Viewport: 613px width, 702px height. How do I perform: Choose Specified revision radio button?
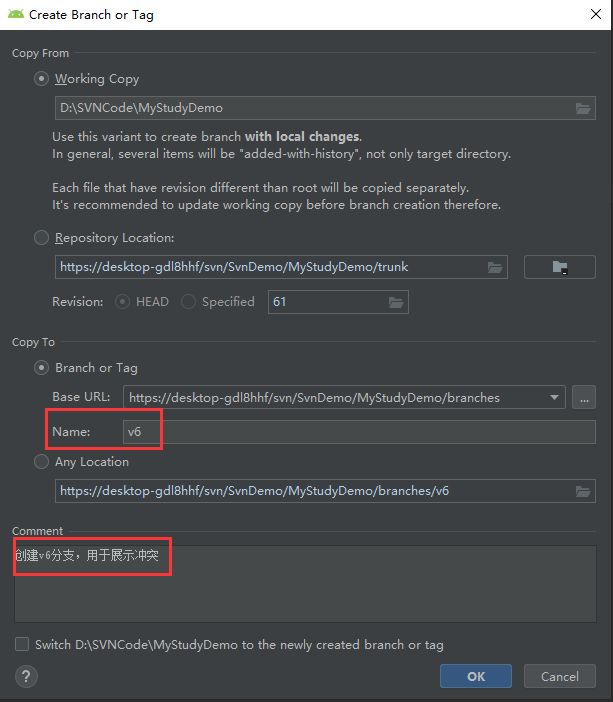coord(188,302)
